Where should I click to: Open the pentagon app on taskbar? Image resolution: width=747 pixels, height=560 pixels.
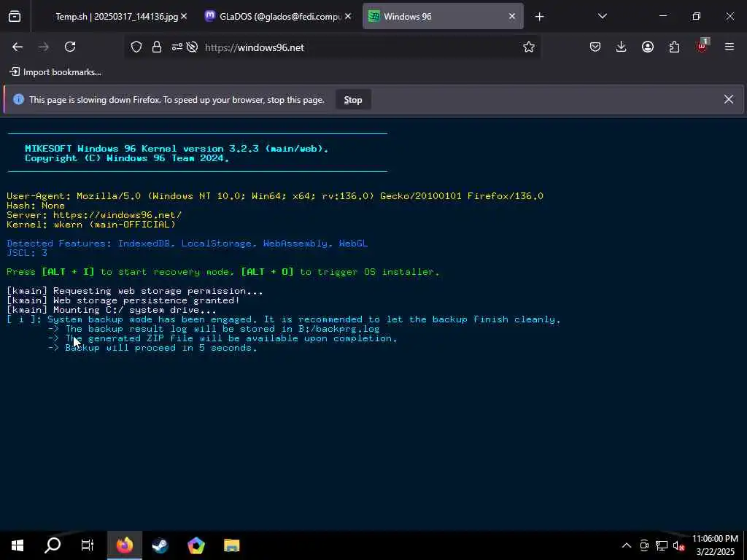click(196, 545)
